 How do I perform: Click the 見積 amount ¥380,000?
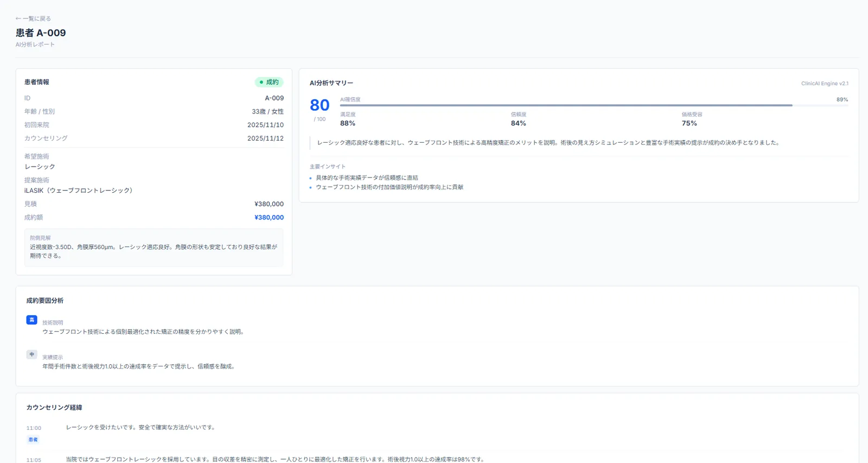(x=269, y=204)
